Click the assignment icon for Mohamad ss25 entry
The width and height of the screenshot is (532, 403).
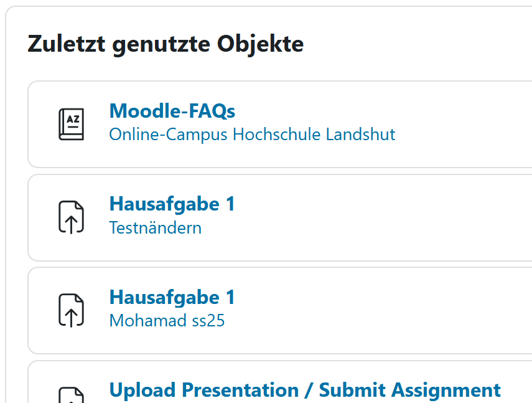coord(72,310)
